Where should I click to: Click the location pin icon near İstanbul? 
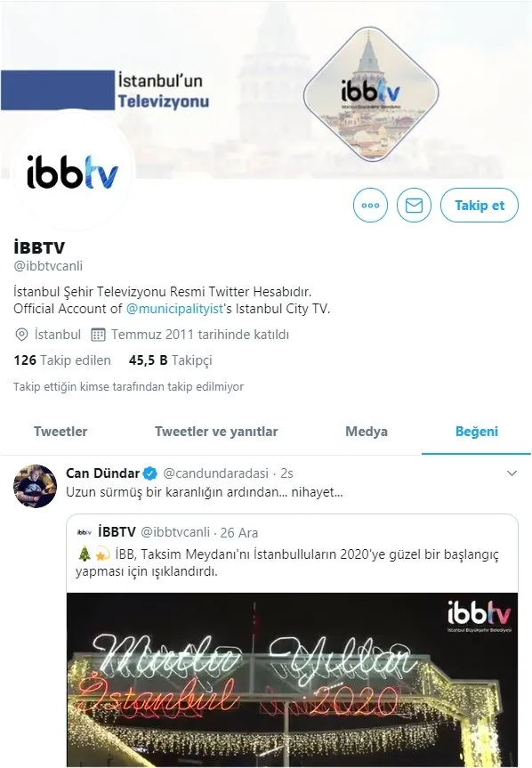(21, 335)
